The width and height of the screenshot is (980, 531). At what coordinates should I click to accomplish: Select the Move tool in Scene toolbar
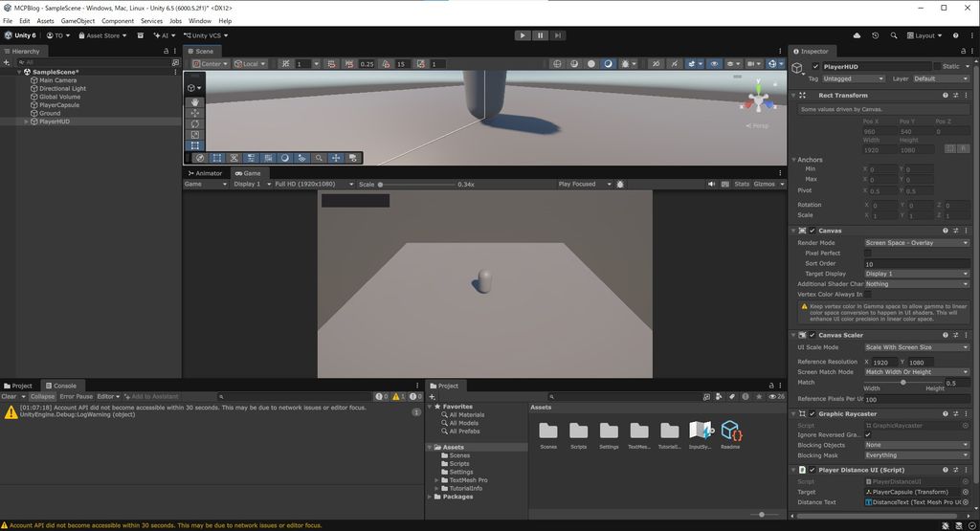195,113
